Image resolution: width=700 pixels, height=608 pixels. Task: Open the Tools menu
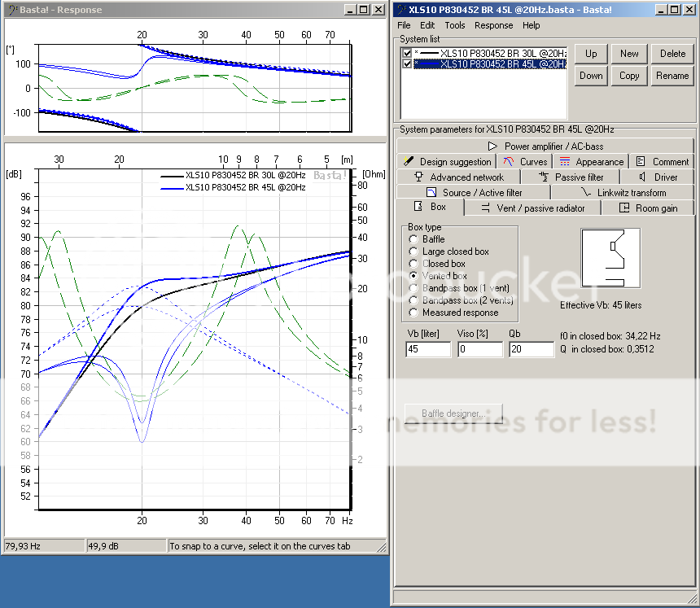(x=455, y=25)
